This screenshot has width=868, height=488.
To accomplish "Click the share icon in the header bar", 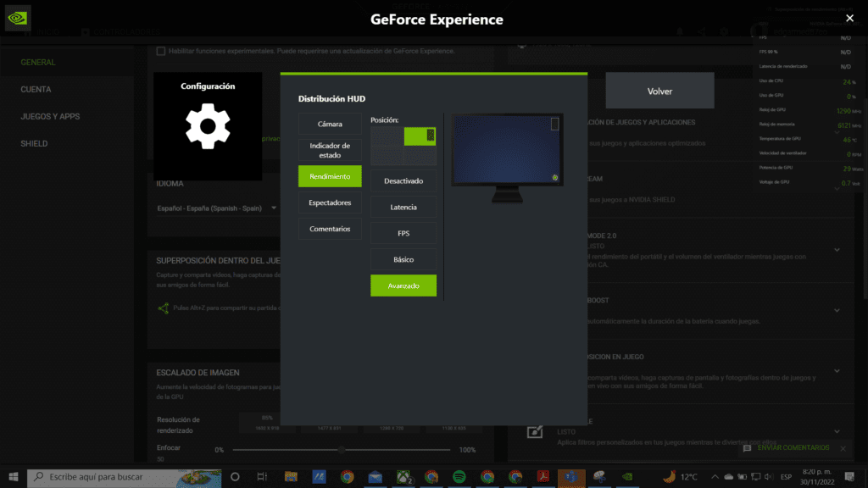I will 702,32.
